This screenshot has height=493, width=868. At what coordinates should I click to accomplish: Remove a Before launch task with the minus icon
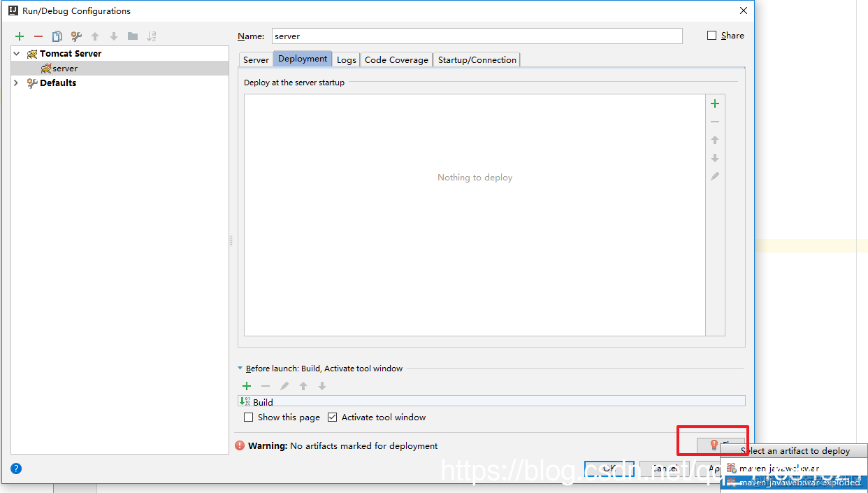tap(266, 386)
